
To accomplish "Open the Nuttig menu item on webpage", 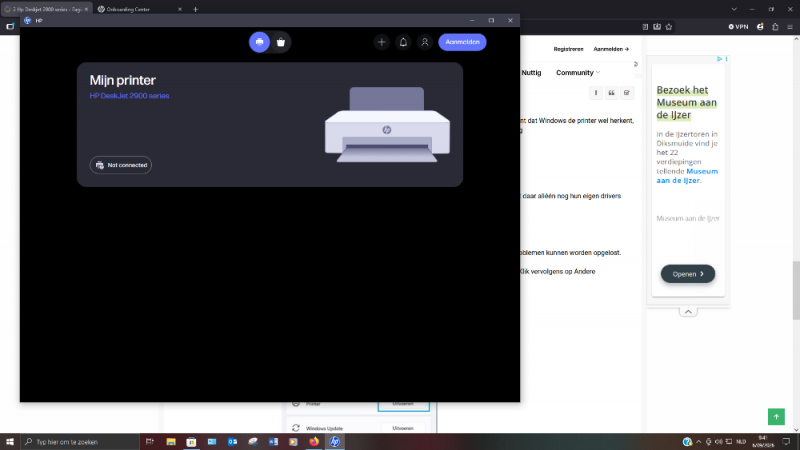I will tap(531, 72).
